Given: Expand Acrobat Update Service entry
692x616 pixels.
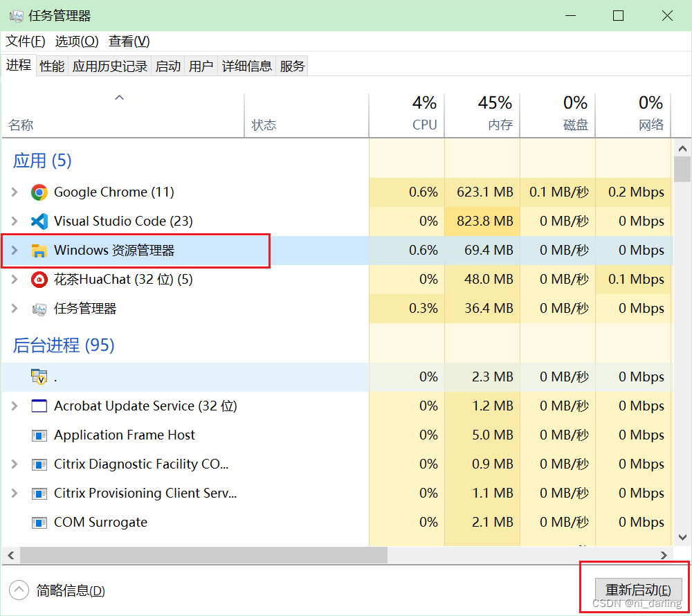Looking at the screenshot, I should point(15,406).
